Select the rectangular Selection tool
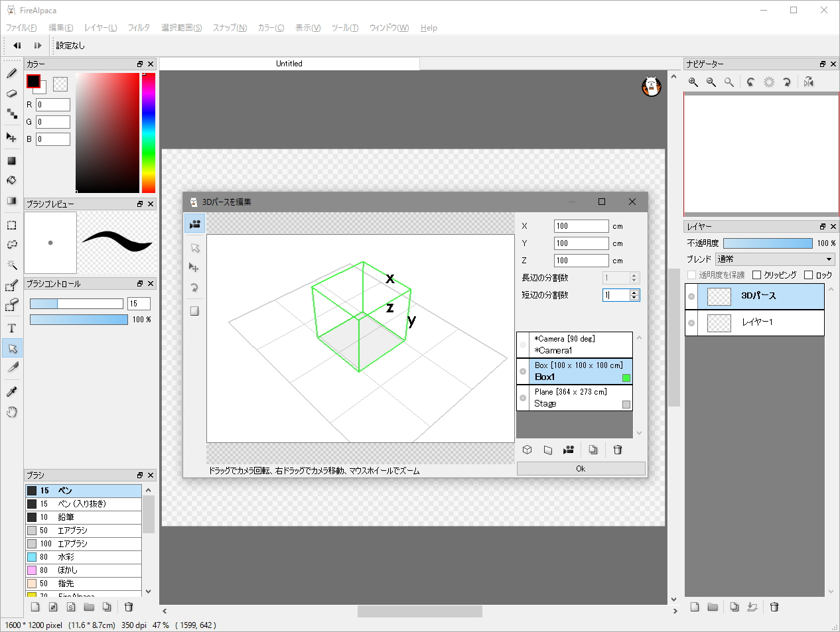 [x=11, y=225]
